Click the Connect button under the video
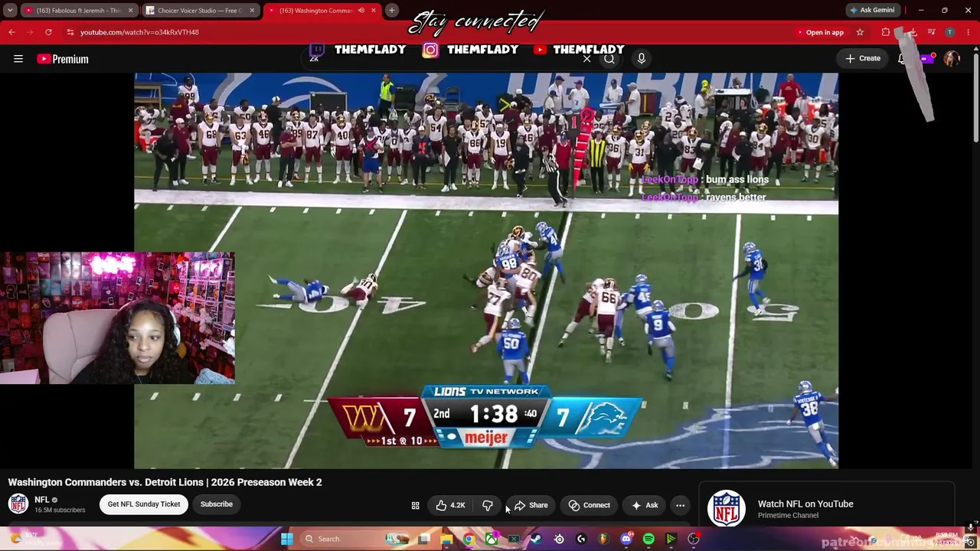 click(590, 505)
